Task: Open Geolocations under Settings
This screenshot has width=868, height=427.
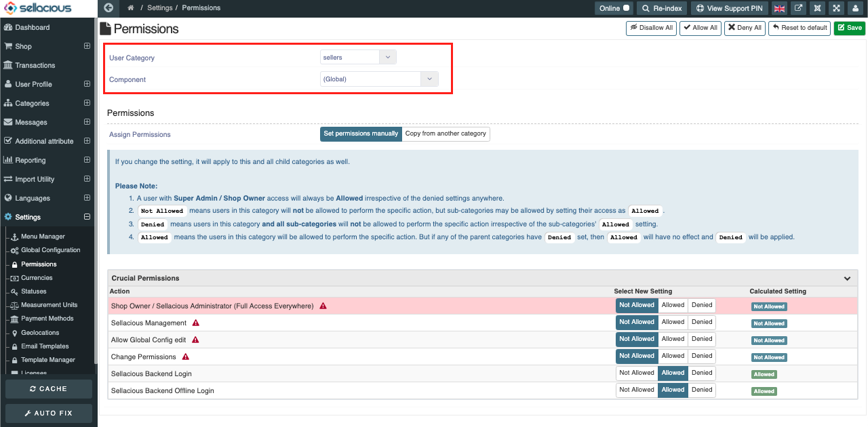Action: point(40,333)
